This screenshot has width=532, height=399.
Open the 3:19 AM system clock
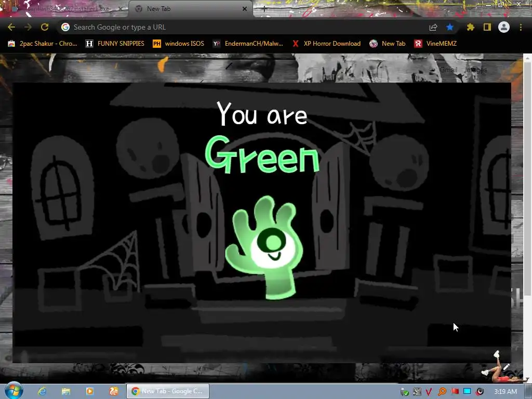[505, 392]
